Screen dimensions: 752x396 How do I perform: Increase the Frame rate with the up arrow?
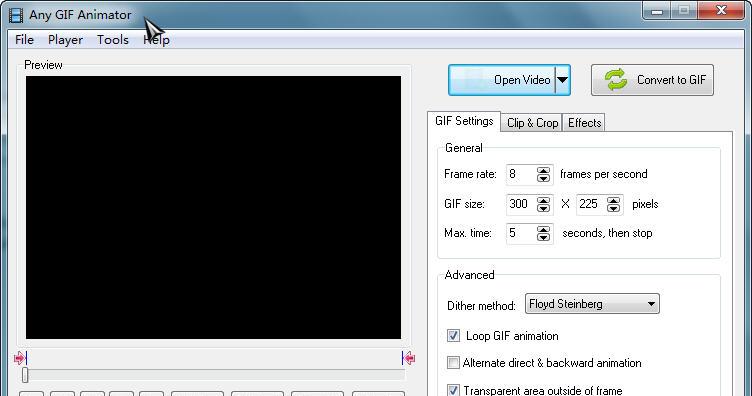543,170
